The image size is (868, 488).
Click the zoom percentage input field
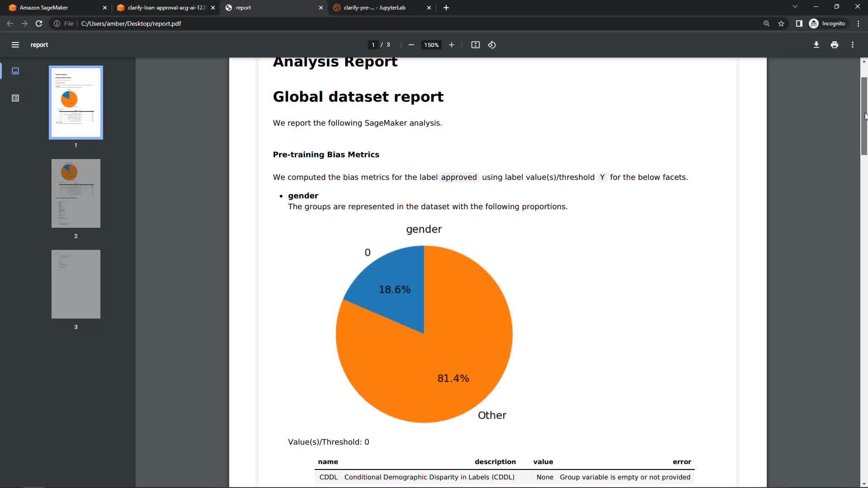click(431, 45)
